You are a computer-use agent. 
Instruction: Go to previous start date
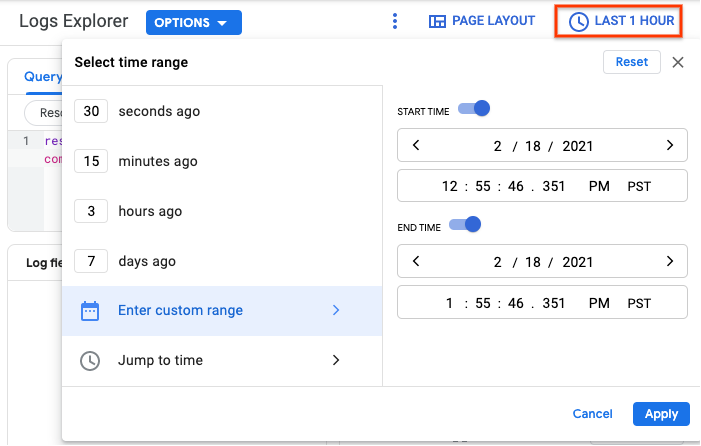416,146
